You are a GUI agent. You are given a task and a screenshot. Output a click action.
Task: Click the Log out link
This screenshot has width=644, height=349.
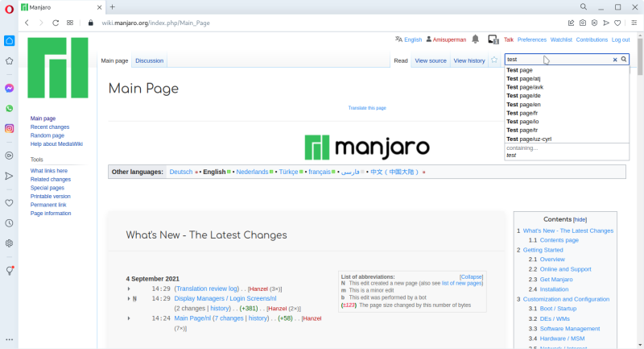click(x=621, y=39)
